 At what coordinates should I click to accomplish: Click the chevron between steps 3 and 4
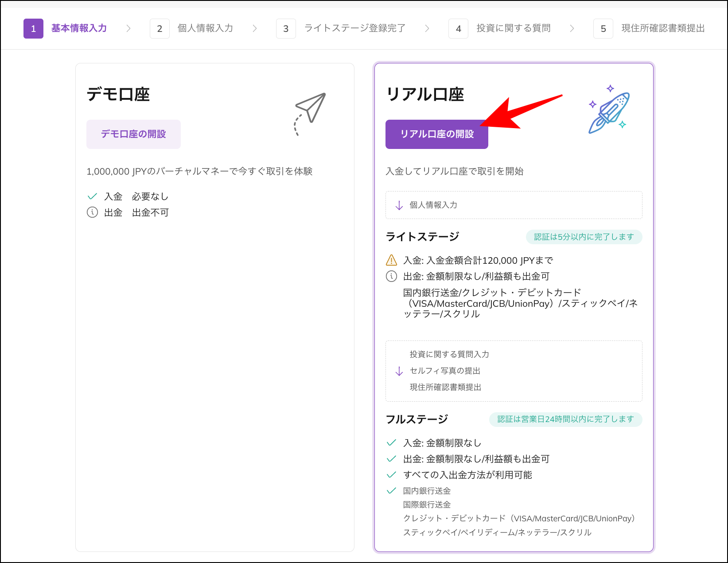(x=427, y=28)
